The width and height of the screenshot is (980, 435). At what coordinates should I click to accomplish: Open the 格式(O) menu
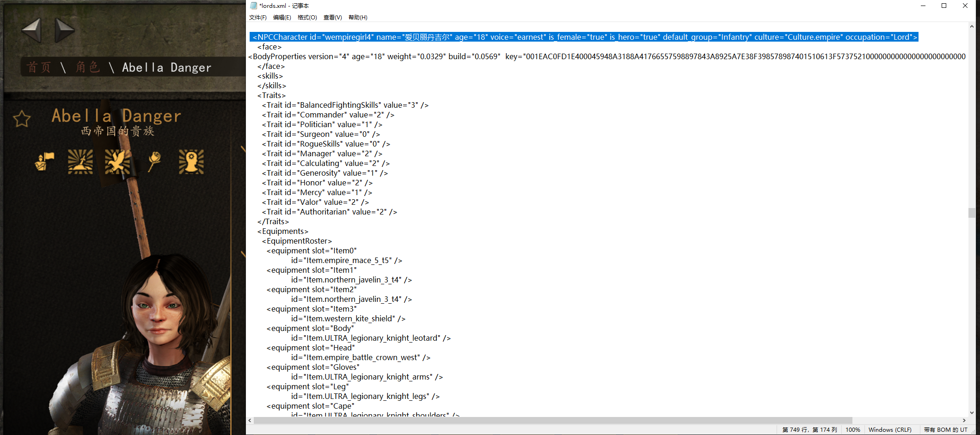[307, 18]
